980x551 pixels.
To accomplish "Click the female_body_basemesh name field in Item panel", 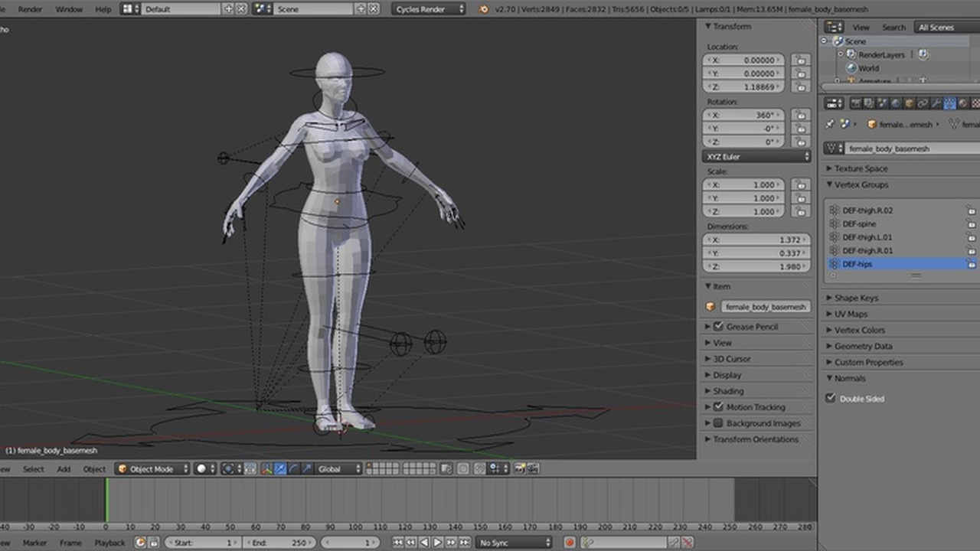I will [763, 306].
